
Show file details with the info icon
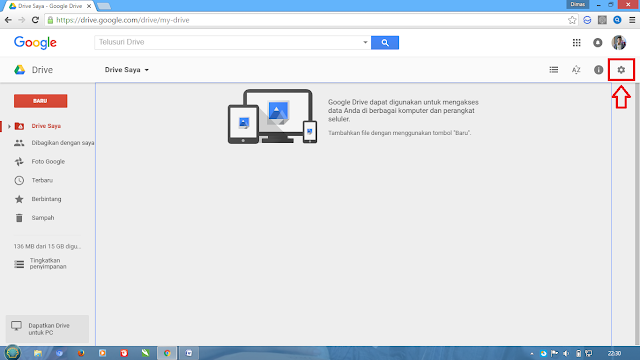coord(598,70)
